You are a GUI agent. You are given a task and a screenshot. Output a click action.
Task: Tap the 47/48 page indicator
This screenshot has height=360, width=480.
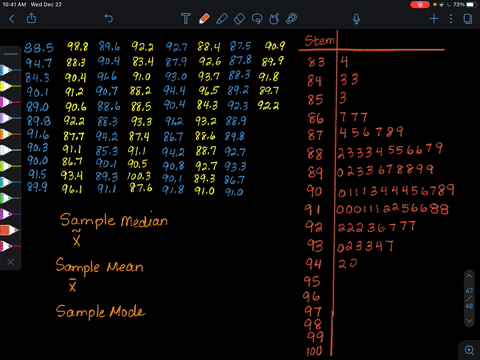coord(469,298)
